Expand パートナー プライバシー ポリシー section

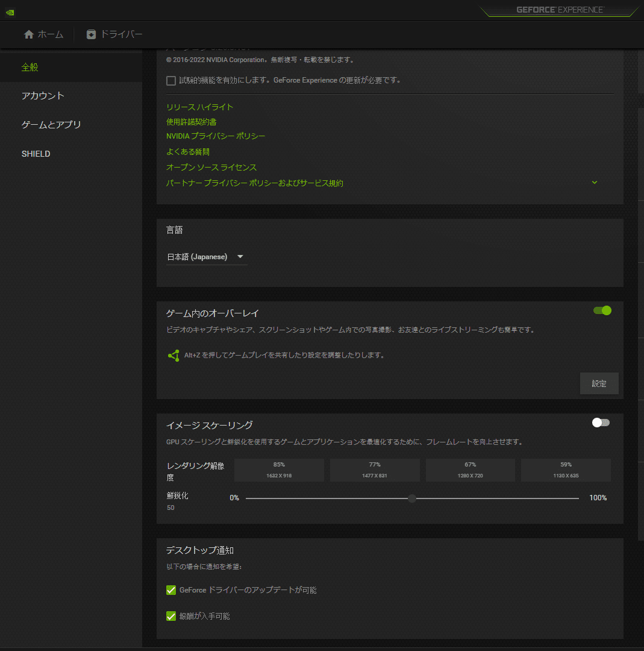click(595, 182)
